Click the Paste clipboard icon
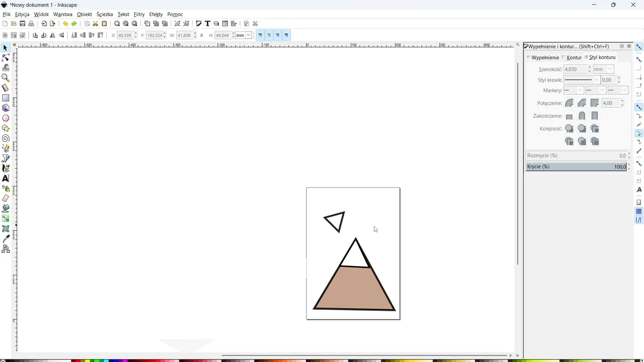This screenshot has height=362, width=644. [x=104, y=24]
